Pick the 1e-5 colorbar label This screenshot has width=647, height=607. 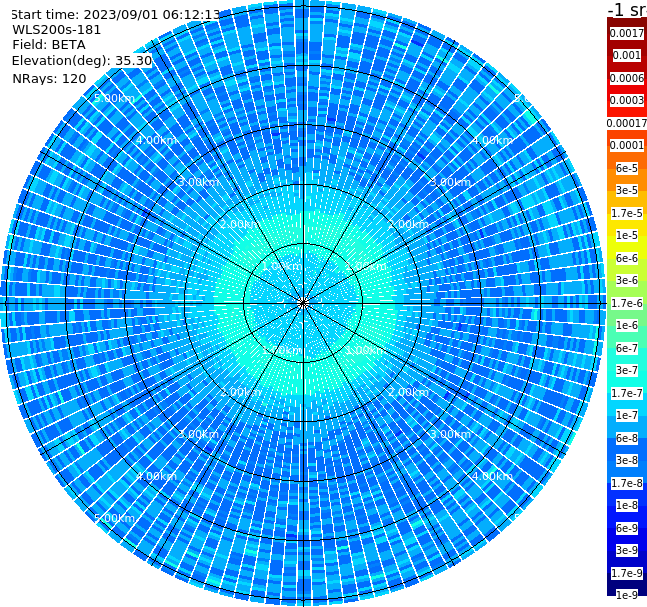[x=627, y=235]
